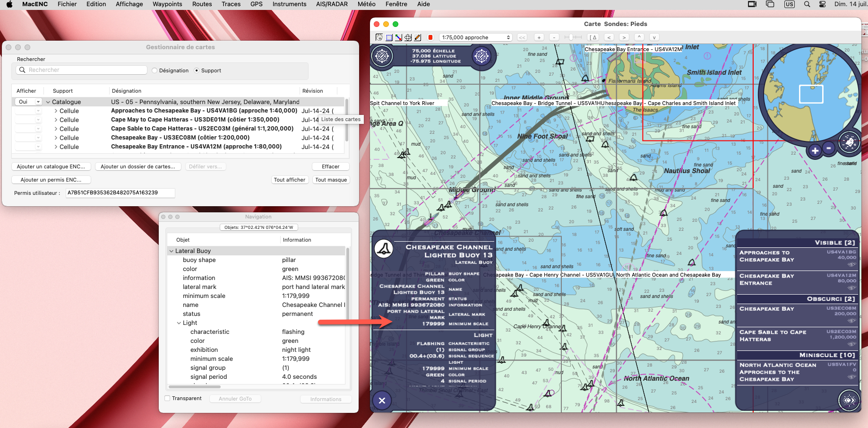Click the Tout masque button
Viewport: 868px width, 428px height.
331,180
